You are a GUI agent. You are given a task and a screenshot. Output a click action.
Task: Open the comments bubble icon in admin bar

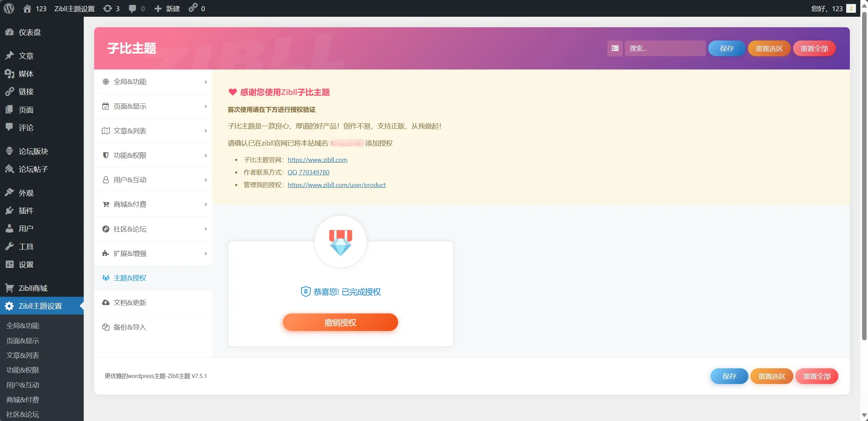point(133,8)
